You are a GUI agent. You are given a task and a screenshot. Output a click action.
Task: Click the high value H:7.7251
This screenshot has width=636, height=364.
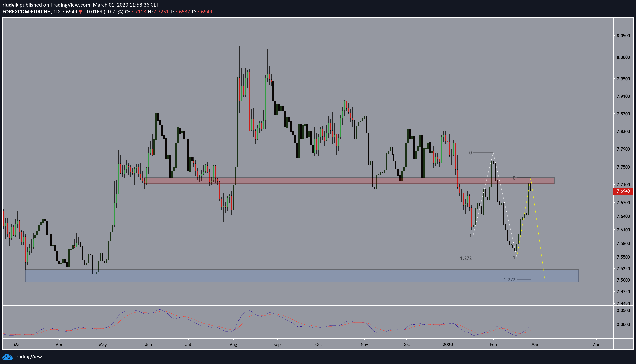158,12
